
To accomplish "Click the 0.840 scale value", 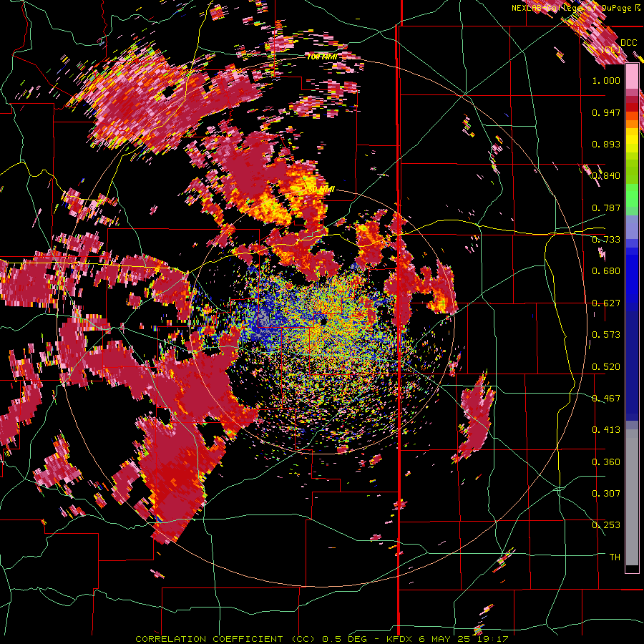I will (x=606, y=176).
